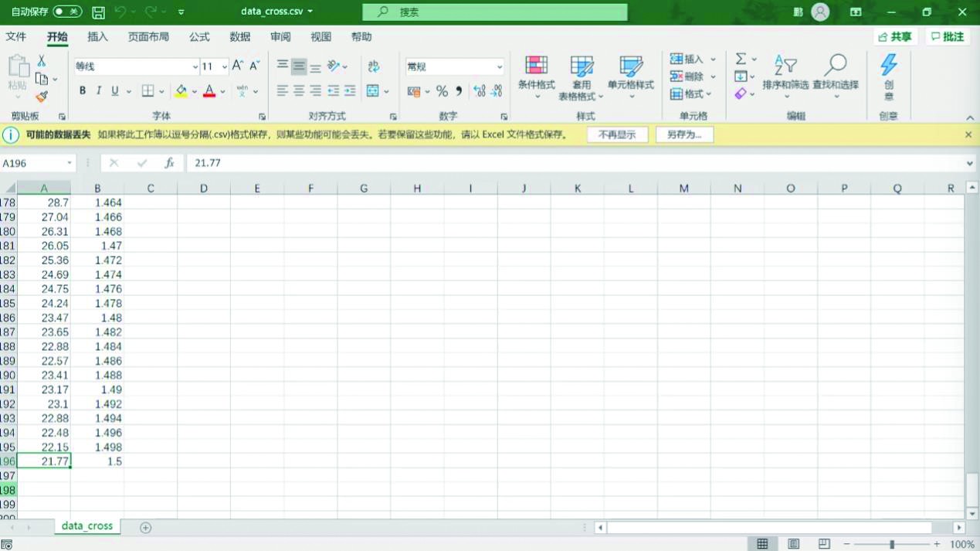Apply comma style format
Screen dimensions: 980x551
459,91
